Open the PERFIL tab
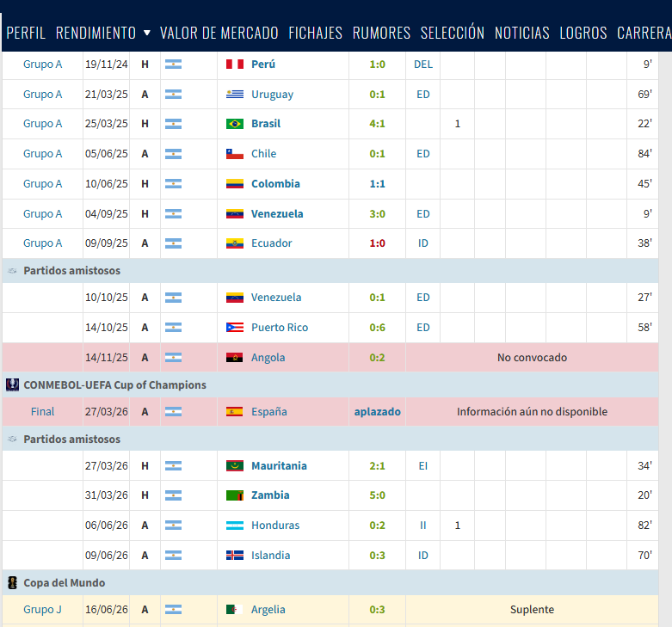 tap(26, 33)
